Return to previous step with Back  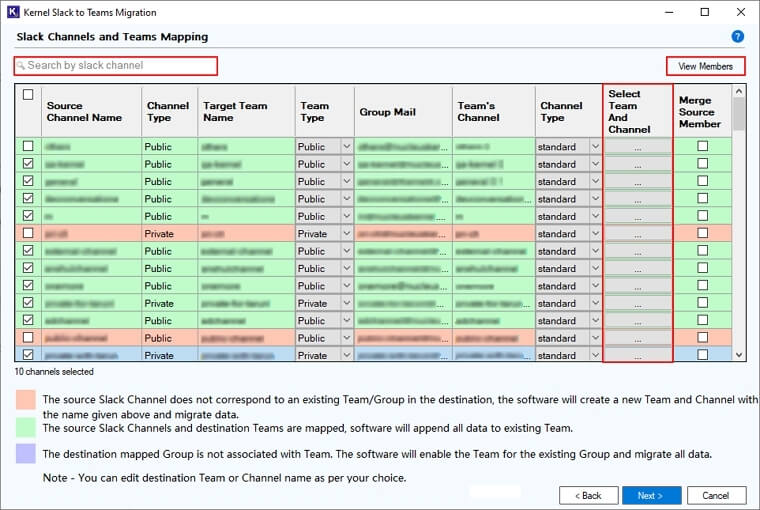point(588,495)
